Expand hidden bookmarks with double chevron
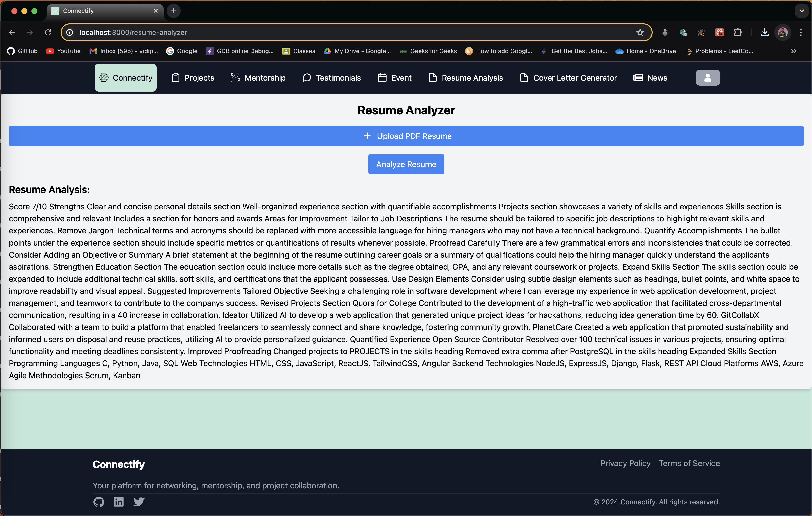812x516 pixels. click(x=793, y=51)
